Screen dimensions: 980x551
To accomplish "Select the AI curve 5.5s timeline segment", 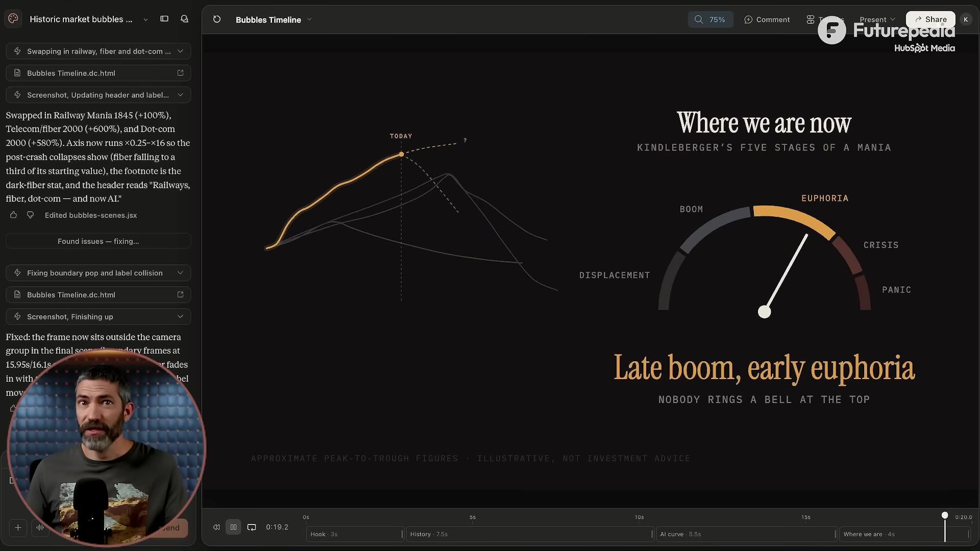I will pyautogui.click(x=746, y=534).
